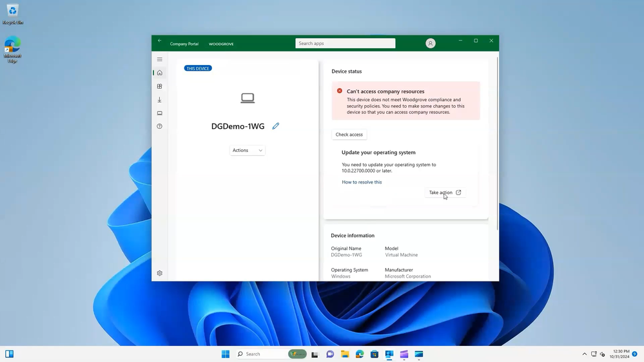Image resolution: width=644 pixels, height=362 pixels.
Task: Click the Can't access company resources heading
Action: pyautogui.click(x=385, y=91)
